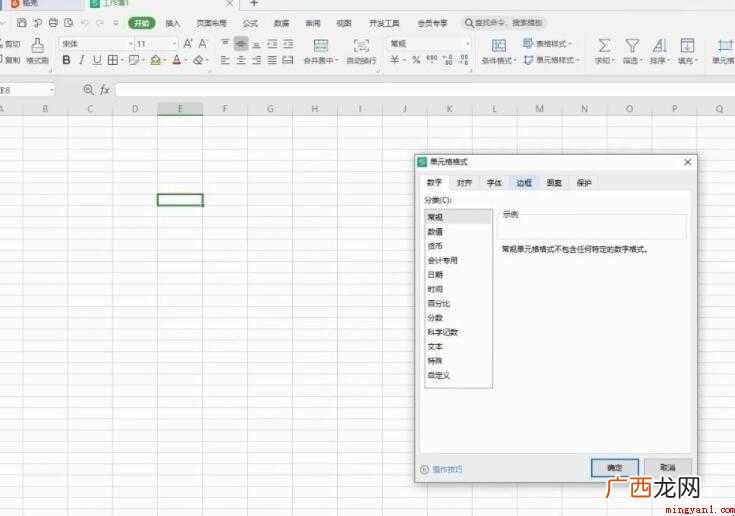The image size is (735, 516).
Task: Confirm the dialog with 确定
Action: (615, 467)
